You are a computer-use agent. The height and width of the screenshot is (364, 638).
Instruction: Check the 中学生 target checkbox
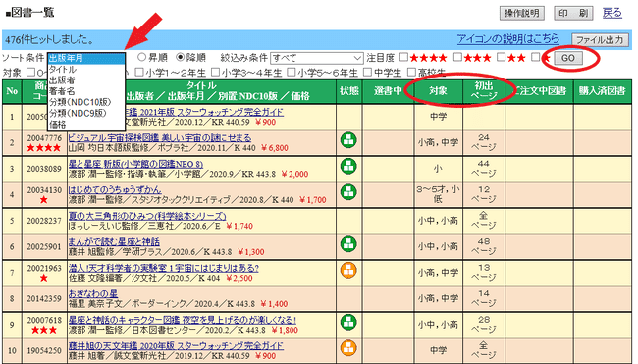(367, 73)
